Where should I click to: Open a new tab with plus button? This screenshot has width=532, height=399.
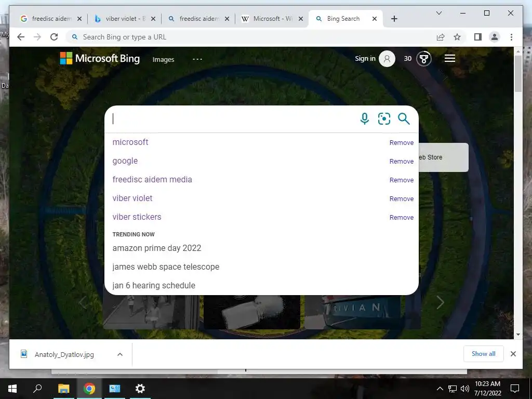click(394, 19)
